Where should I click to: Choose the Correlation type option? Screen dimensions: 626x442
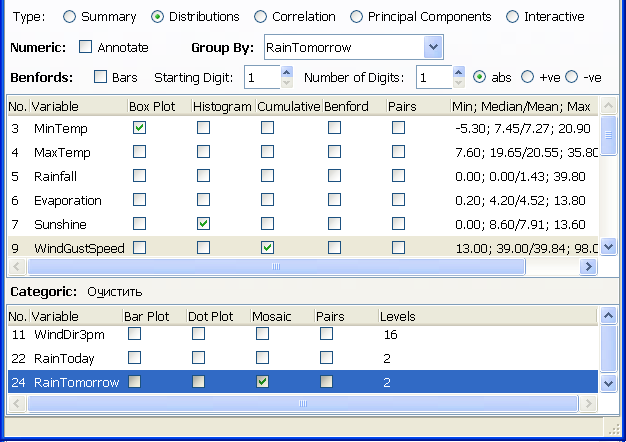261,17
